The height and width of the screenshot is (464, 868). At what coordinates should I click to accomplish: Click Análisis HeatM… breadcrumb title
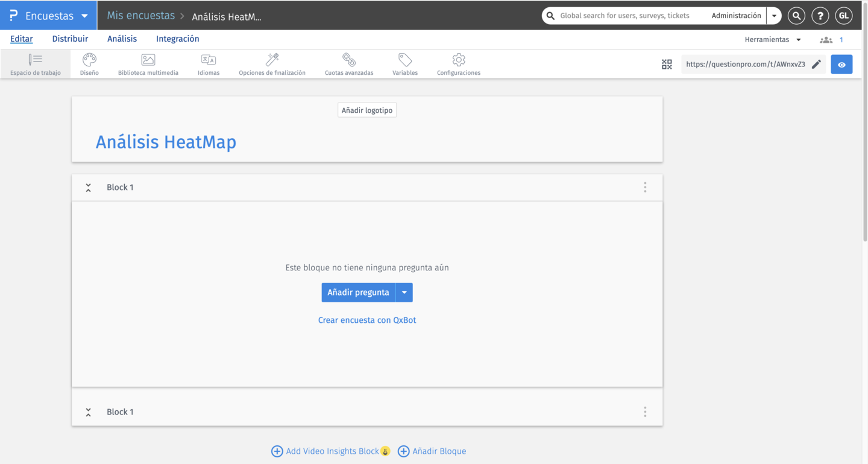[x=227, y=17]
